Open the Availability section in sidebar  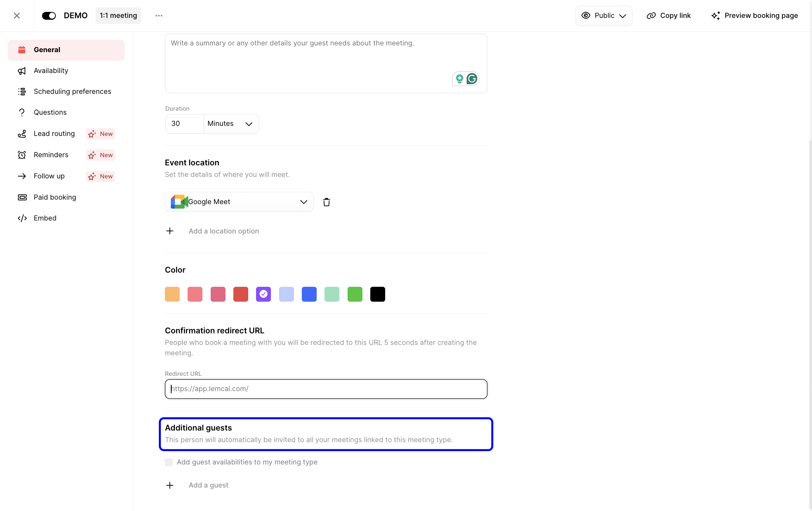click(51, 71)
